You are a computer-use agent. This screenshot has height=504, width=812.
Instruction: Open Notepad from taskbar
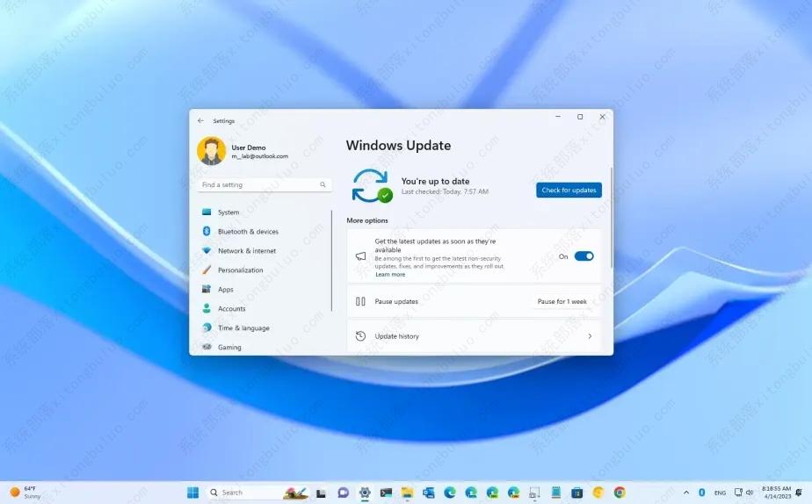pyautogui.click(x=555, y=492)
